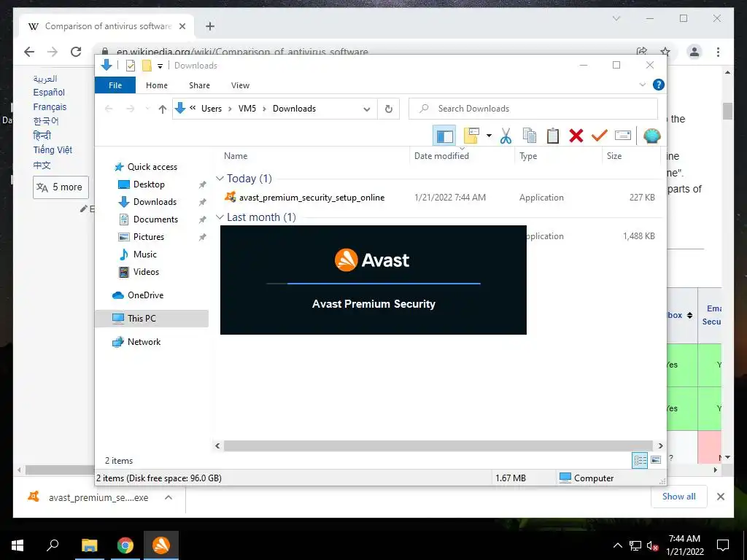Open Customize Quick Access Toolbar dropdown
This screenshot has width=747, height=560.
pyautogui.click(x=160, y=66)
